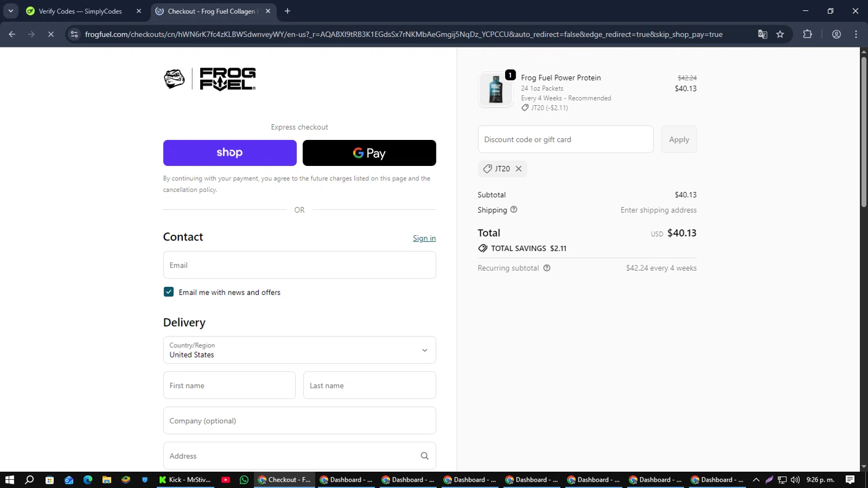Switch to the Verify Codes SimplyCodes tab
Viewport: 868px width, 488px height.
pyautogui.click(x=79, y=11)
